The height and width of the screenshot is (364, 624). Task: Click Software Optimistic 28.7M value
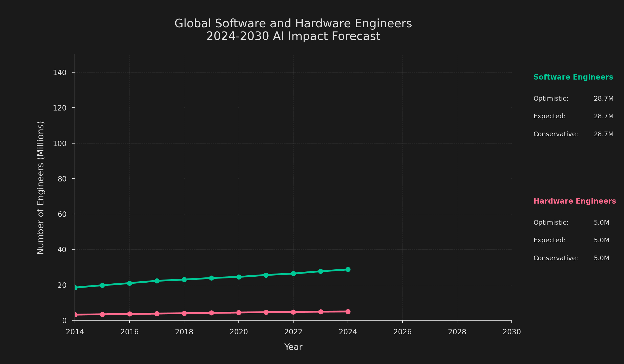click(603, 99)
